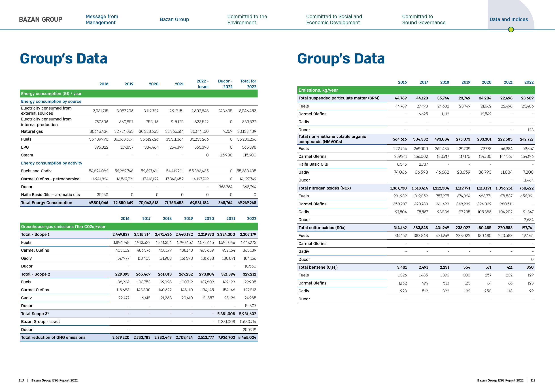Select the Total Energy Consumption row label
The image size is (555, 392).
[x=46, y=203]
